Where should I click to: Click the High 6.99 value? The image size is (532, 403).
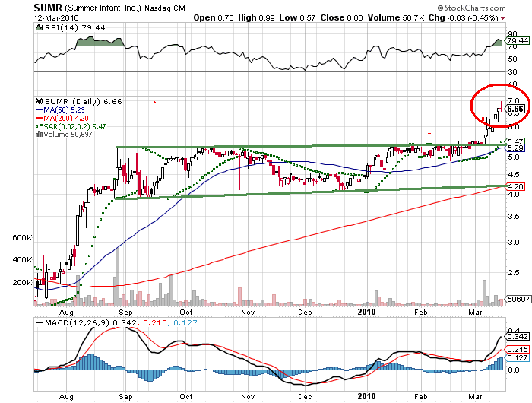coord(257,17)
